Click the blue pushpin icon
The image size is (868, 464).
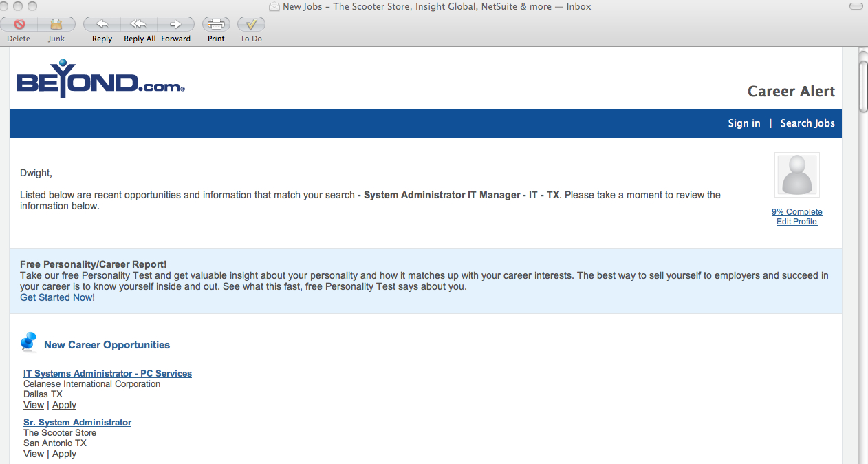click(x=29, y=342)
